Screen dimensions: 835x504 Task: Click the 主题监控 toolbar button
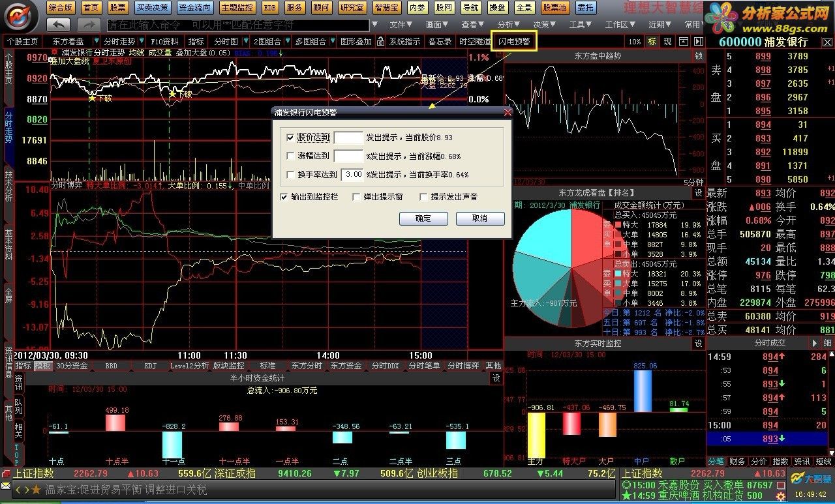(x=237, y=8)
